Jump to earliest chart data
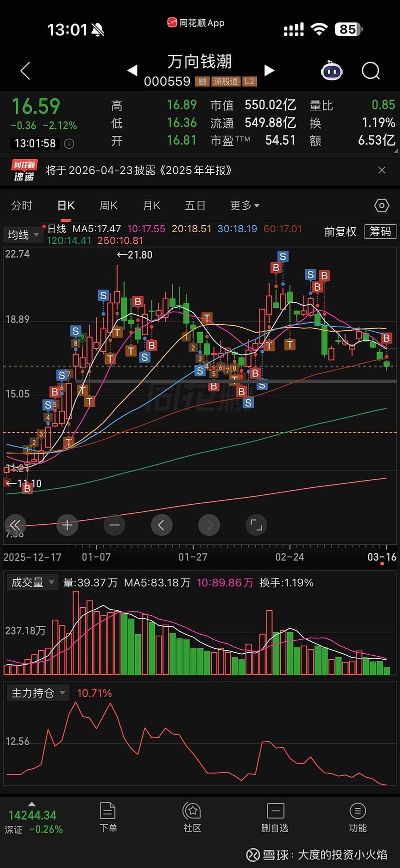The width and height of the screenshot is (400, 868). point(15,525)
